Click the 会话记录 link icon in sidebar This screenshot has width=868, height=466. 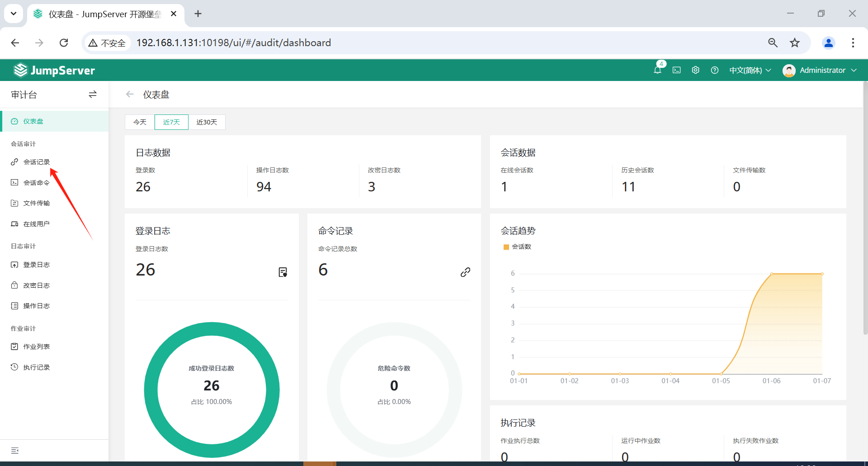pyautogui.click(x=14, y=162)
